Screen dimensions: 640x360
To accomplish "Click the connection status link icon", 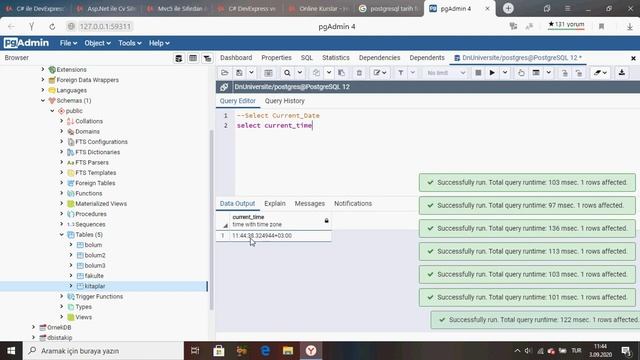I will pyautogui.click(x=224, y=87).
